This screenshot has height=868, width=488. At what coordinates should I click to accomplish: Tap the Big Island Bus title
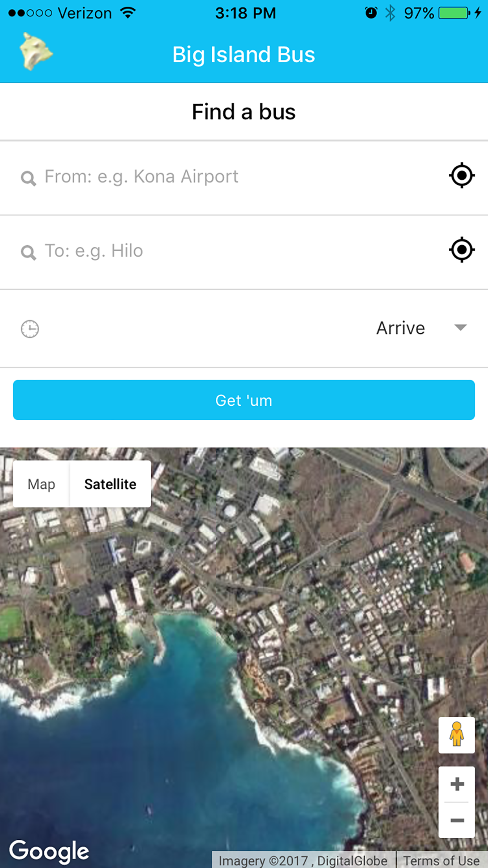[244, 54]
